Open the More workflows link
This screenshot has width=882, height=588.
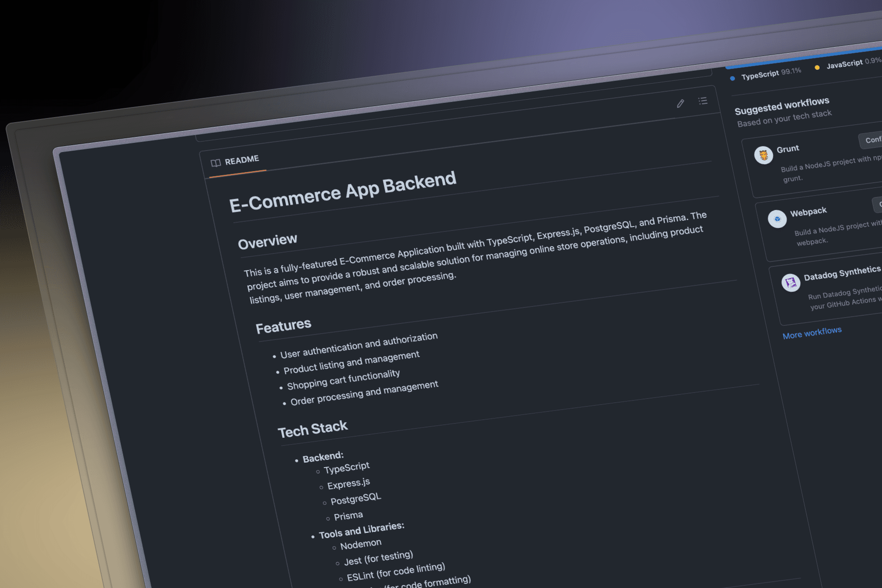click(812, 333)
